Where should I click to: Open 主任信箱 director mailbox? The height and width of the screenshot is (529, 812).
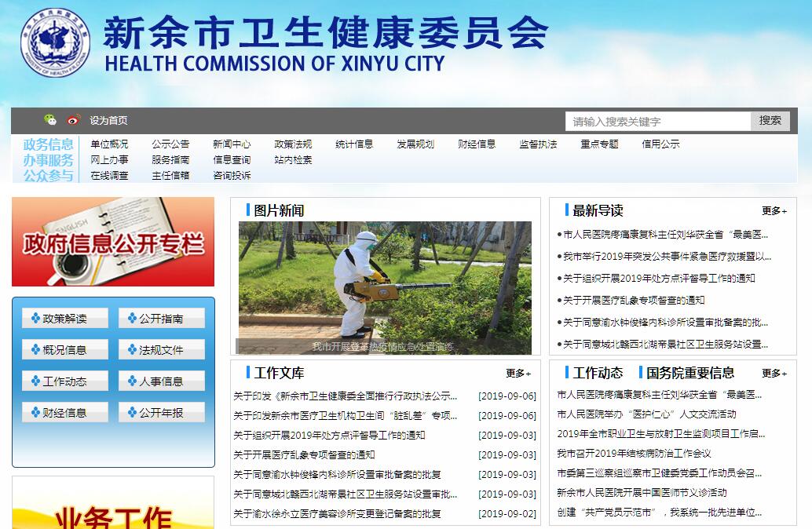click(170, 176)
